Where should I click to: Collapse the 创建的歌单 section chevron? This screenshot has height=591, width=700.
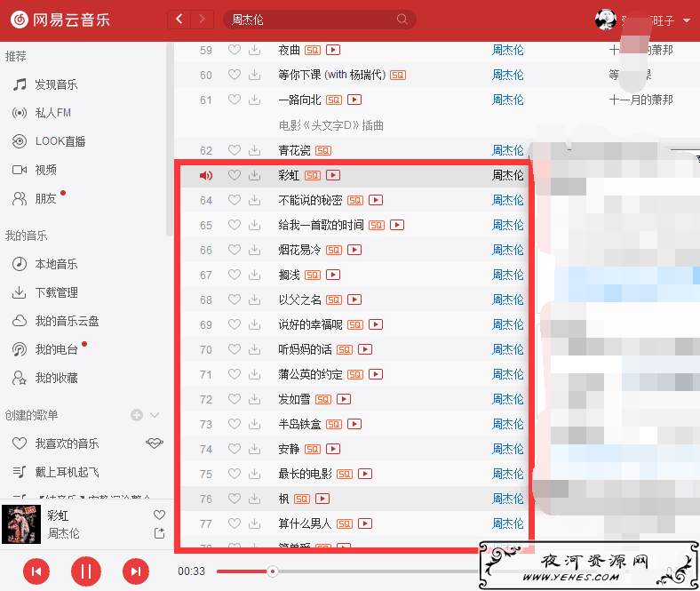point(155,415)
